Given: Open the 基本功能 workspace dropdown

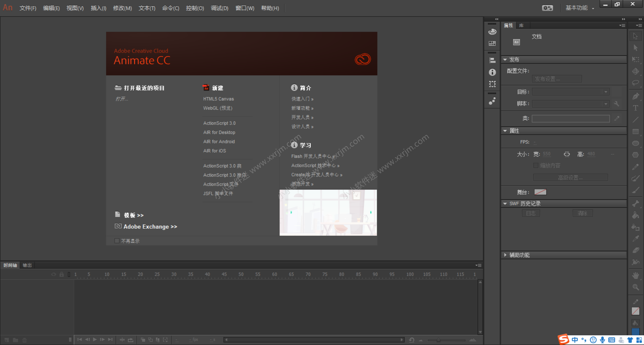Looking at the screenshot, I should pos(580,8).
